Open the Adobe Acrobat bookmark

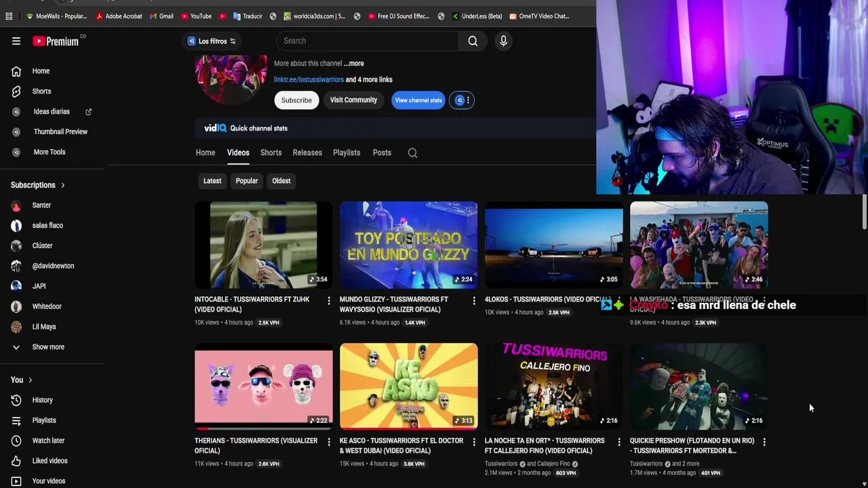(x=119, y=16)
